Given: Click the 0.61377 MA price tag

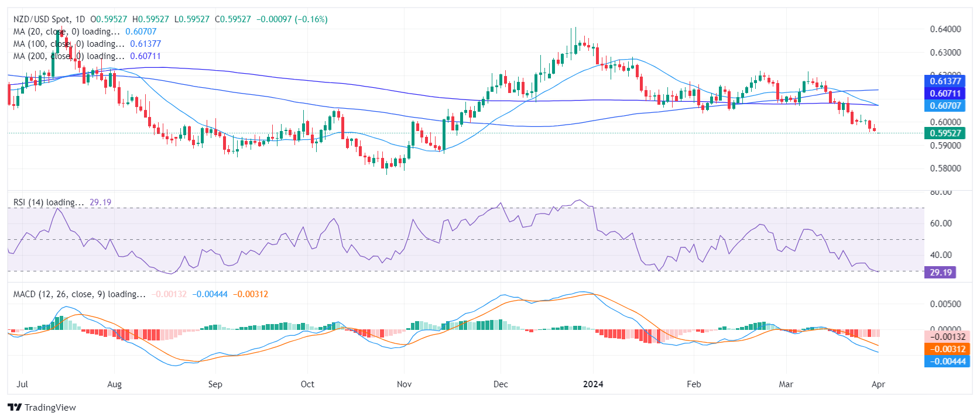Looking at the screenshot, I should pyautogui.click(x=945, y=81).
